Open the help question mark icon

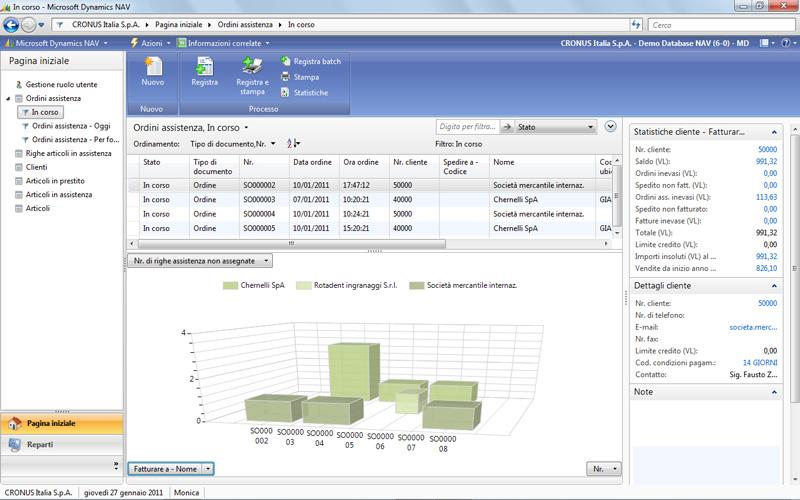point(786,43)
